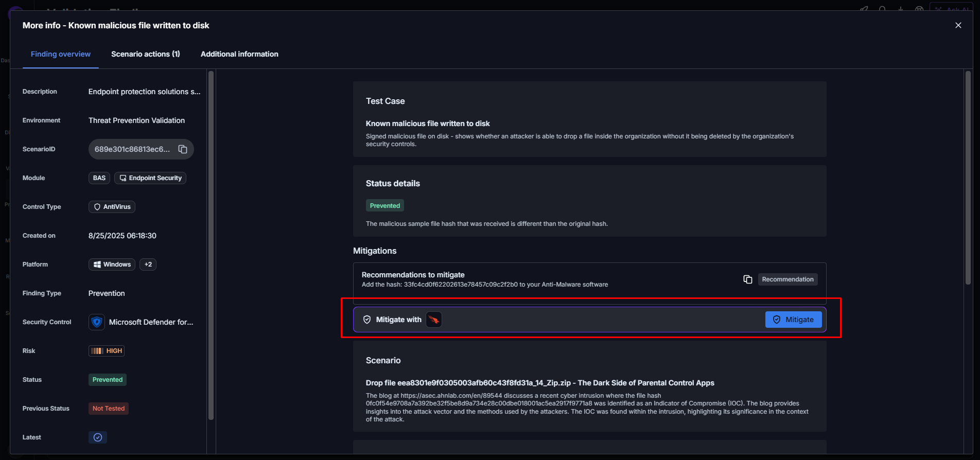Viewport: 980px width, 460px height.
Task: Click the HIGH risk badge
Action: click(x=107, y=351)
